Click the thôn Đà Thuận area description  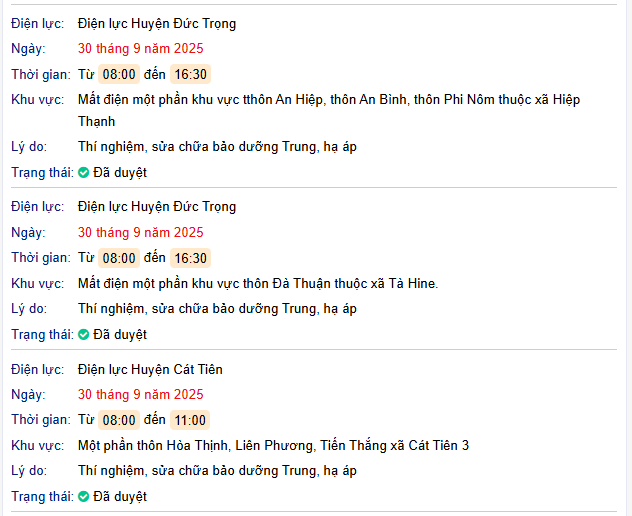(x=258, y=283)
